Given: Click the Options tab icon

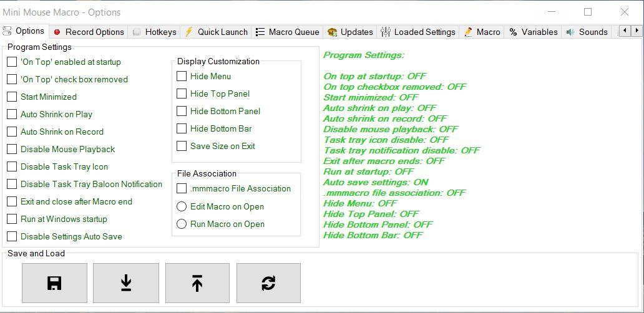Looking at the screenshot, I should (x=7, y=31).
